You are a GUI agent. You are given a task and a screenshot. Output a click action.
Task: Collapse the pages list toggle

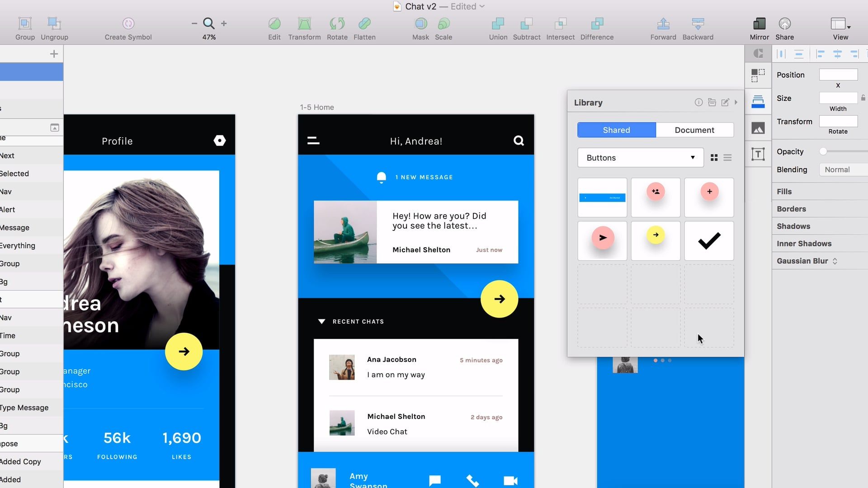55,128
